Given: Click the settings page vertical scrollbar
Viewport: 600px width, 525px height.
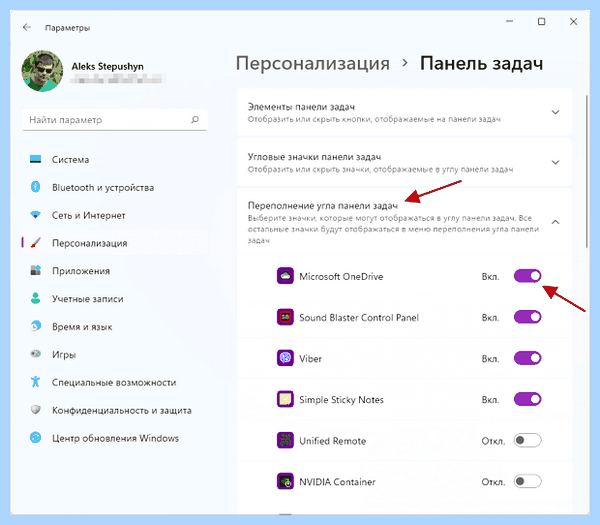Looking at the screenshot, I should click(586, 171).
